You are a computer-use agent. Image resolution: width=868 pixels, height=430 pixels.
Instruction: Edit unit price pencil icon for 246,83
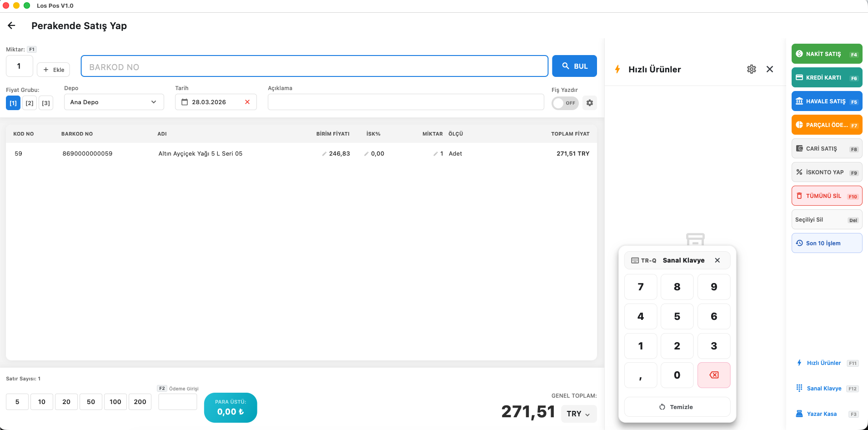point(324,154)
